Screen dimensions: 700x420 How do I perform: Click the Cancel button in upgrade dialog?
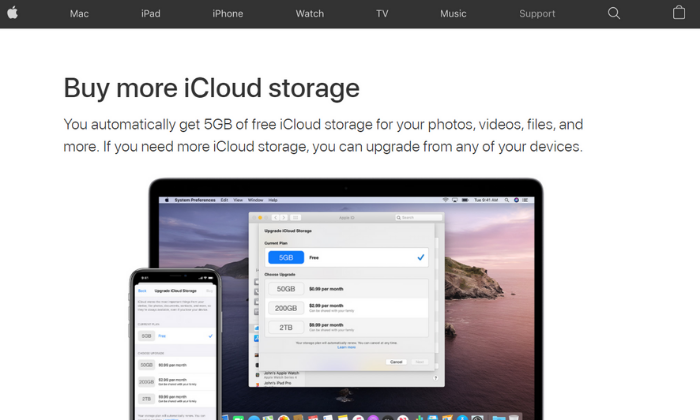pyautogui.click(x=396, y=362)
